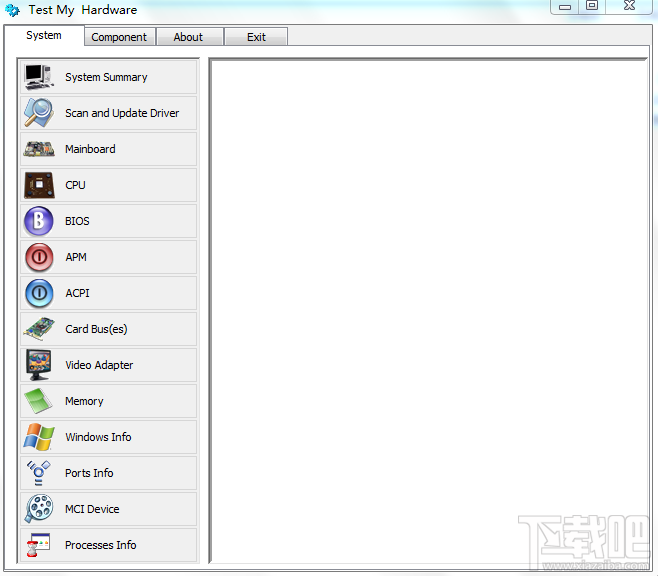Open the About tab
The image size is (658, 576).
click(x=188, y=37)
